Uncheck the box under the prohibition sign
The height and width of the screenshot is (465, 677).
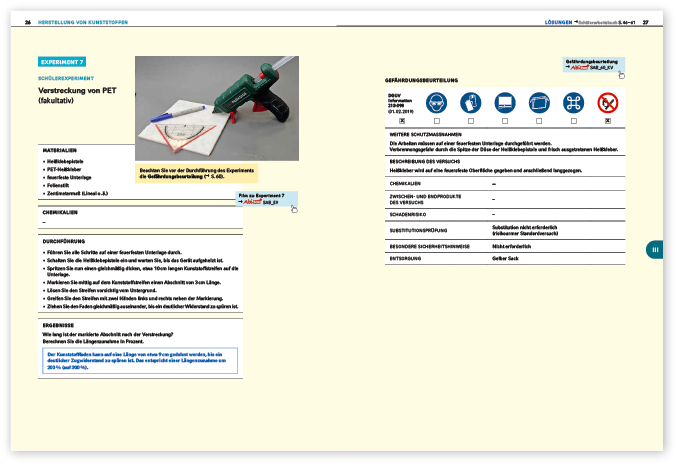608,121
